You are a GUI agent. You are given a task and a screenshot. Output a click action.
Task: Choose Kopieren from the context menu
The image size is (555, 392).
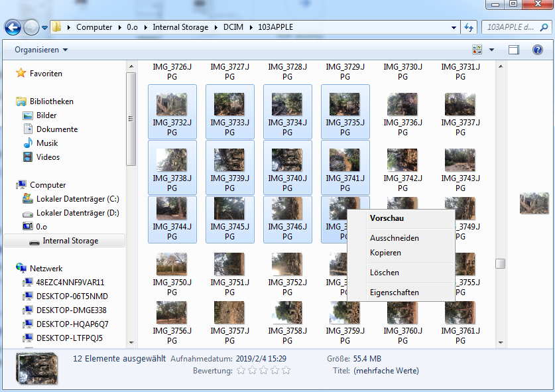click(x=387, y=253)
